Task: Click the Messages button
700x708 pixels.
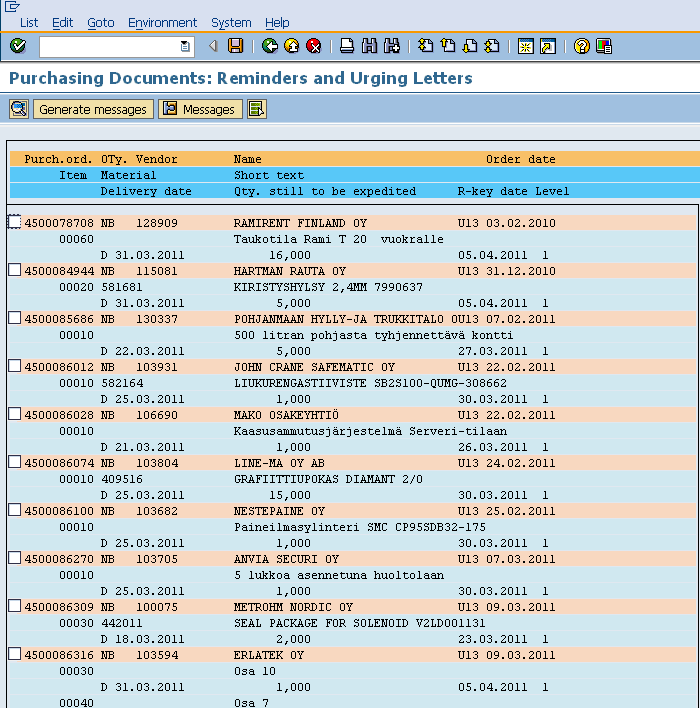Action: 200,109
